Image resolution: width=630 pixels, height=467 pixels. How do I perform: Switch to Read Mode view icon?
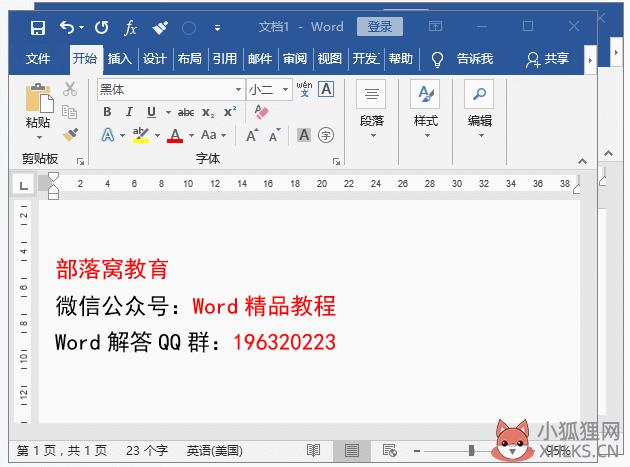click(313, 450)
